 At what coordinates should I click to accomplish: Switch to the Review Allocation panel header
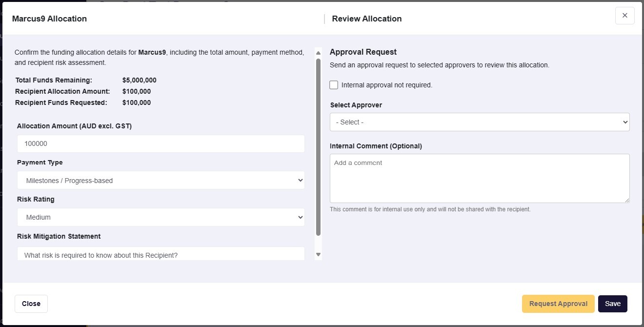pos(366,19)
